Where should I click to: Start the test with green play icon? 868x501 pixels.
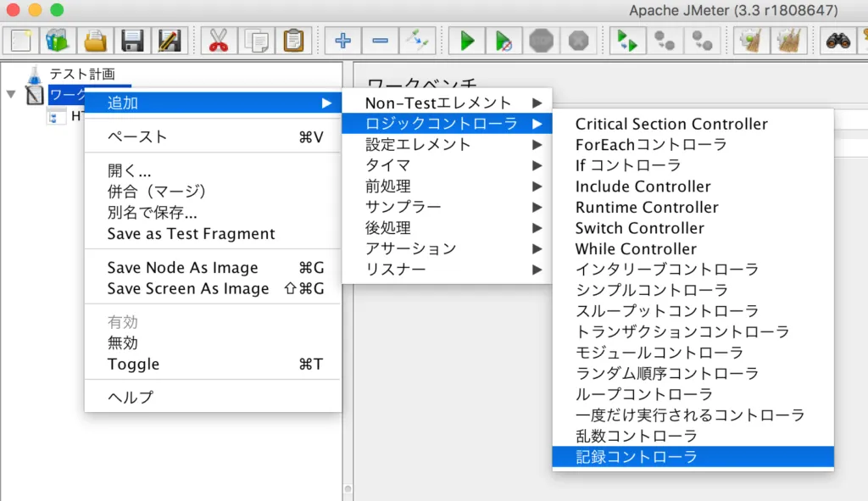[467, 41]
